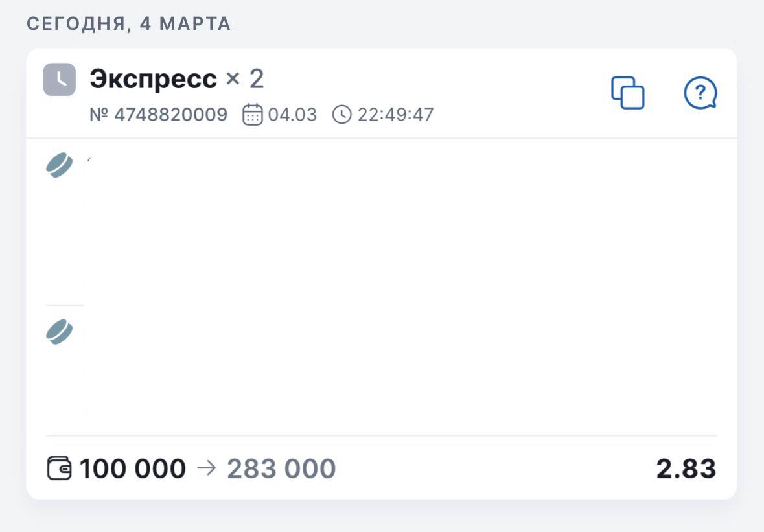Click the calendar icon beside 04.03
The image size is (764, 532).
[252, 115]
